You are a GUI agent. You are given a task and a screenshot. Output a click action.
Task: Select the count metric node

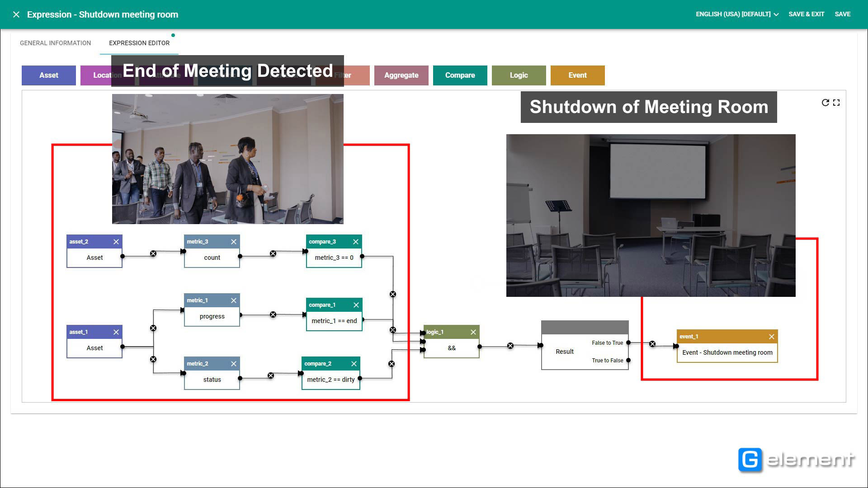(212, 258)
